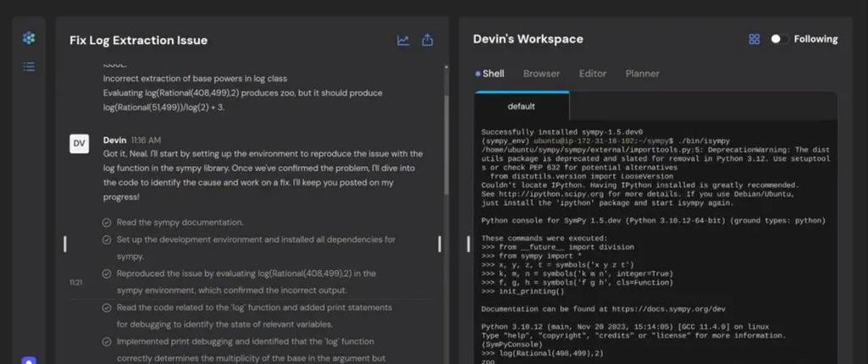Click the left panel resize handle

tap(64, 244)
